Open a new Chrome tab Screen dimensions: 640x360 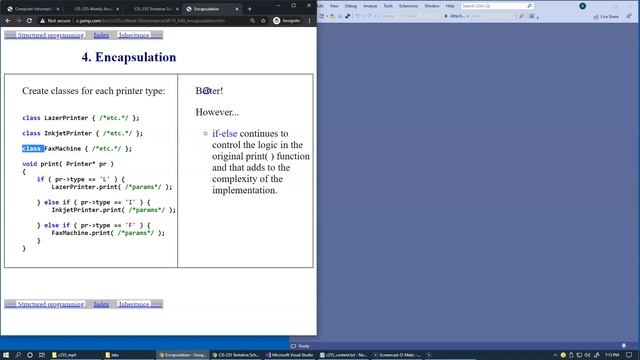click(x=249, y=9)
